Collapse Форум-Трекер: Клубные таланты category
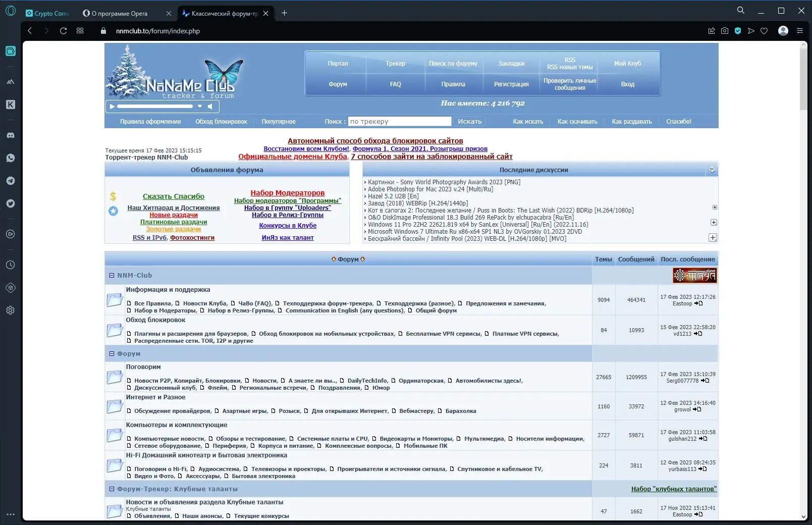The image size is (812, 525). pyautogui.click(x=112, y=489)
